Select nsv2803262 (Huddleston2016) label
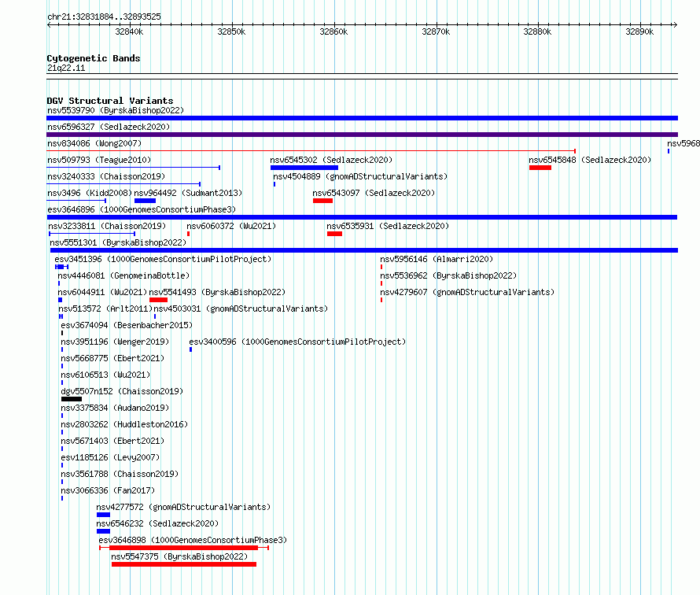 pyautogui.click(x=124, y=424)
